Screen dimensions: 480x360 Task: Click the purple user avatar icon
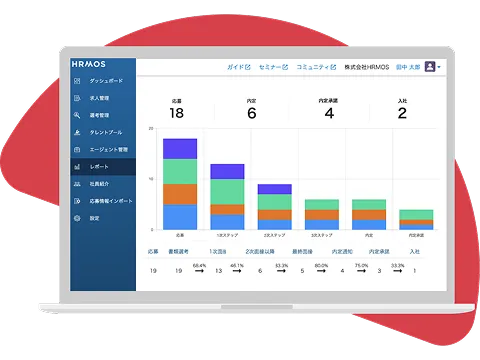tap(430, 67)
